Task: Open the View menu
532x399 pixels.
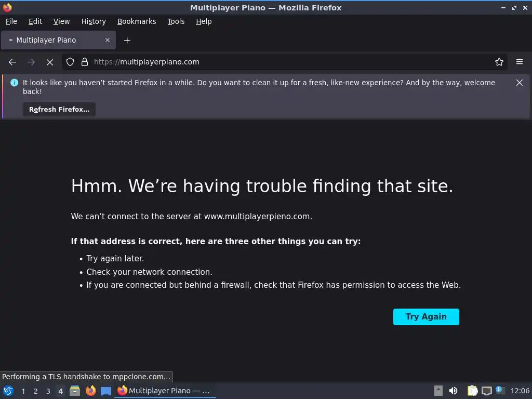Action: [61, 21]
